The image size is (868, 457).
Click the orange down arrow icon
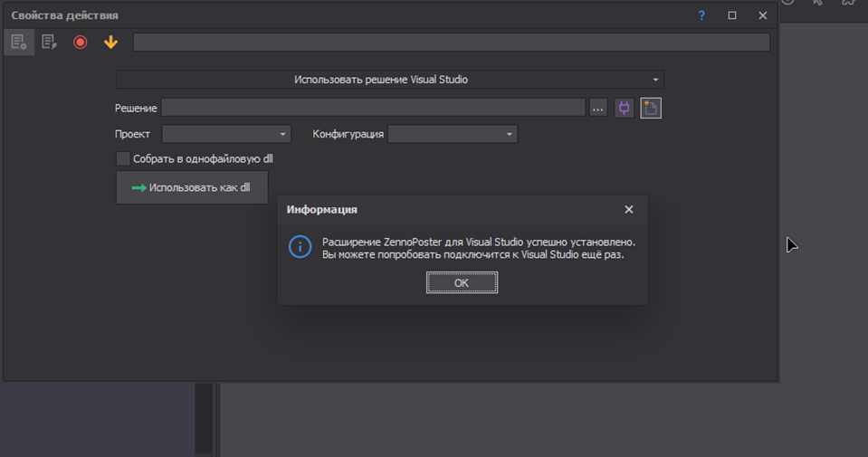click(x=110, y=42)
